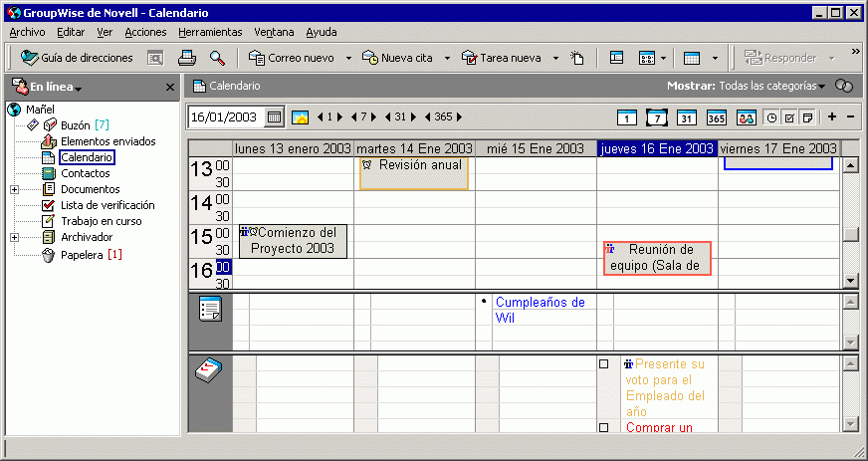Open the Nueva cita dropdown arrow

447,58
